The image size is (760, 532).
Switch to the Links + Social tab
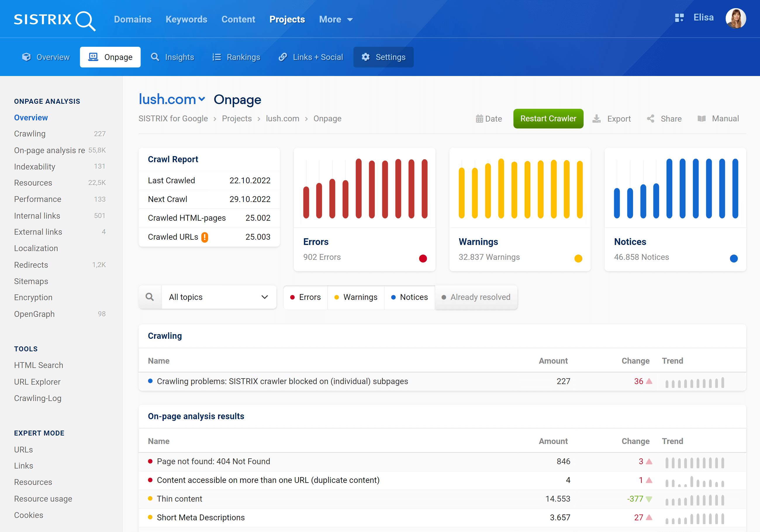click(311, 57)
